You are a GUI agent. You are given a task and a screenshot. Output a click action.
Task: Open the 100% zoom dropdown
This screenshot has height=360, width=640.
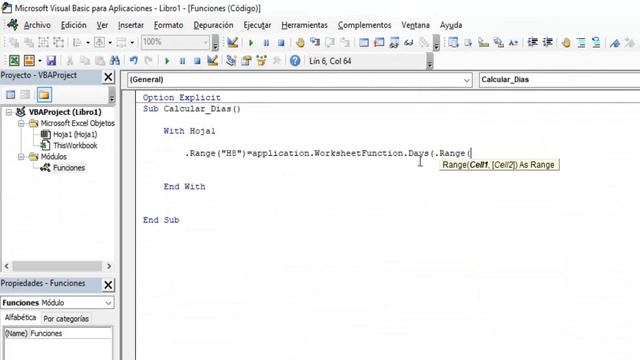pyautogui.click(x=206, y=42)
